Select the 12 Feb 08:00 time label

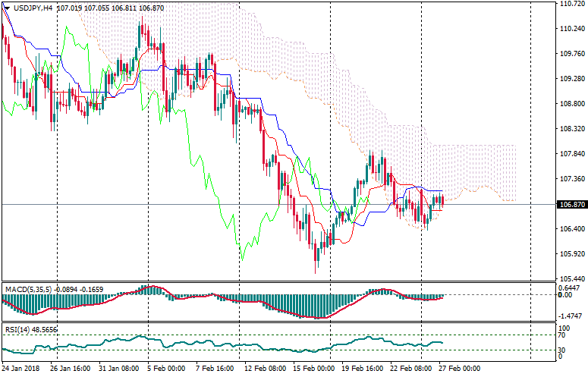coord(263,368)
